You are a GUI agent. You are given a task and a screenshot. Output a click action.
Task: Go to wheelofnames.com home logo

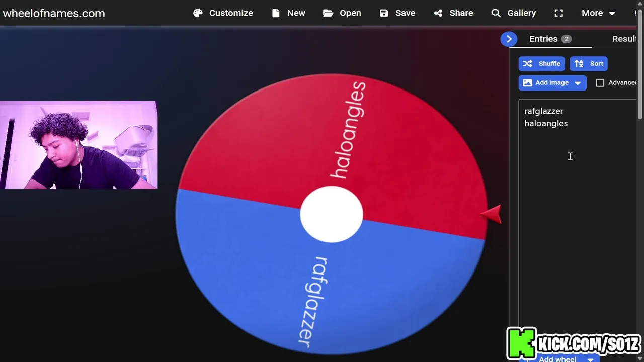54,14
